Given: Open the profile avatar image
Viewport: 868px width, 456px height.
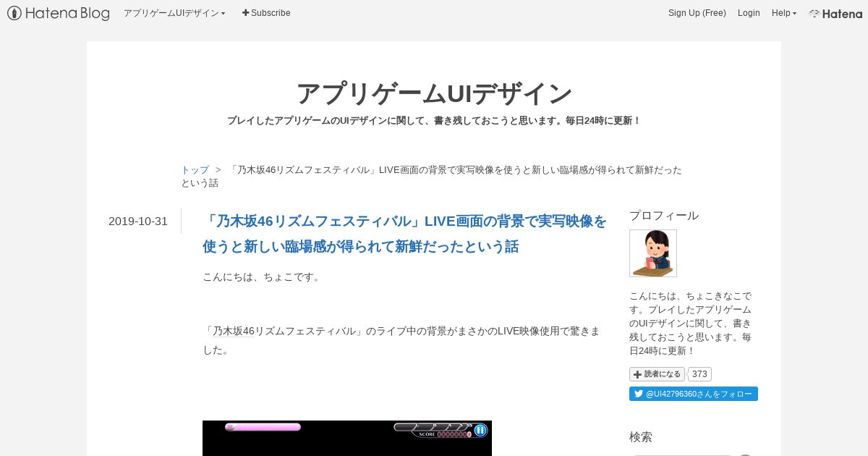Looking at the screenshot, I should tap(653, 253).
